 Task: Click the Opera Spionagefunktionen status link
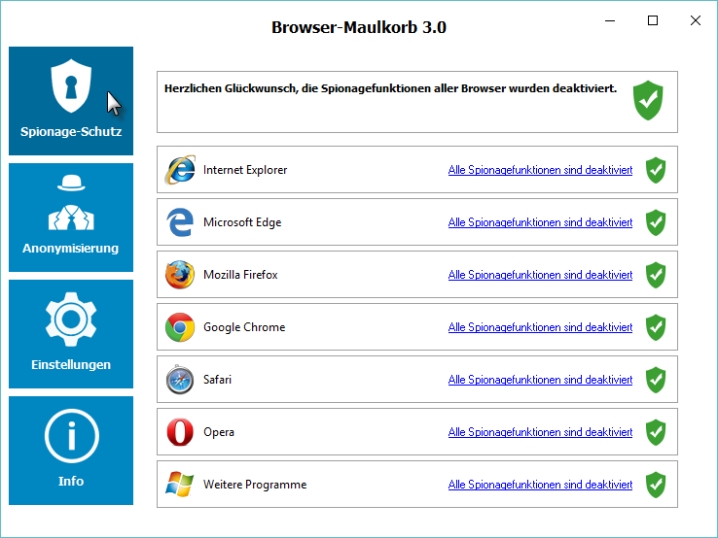coord(540,433)
